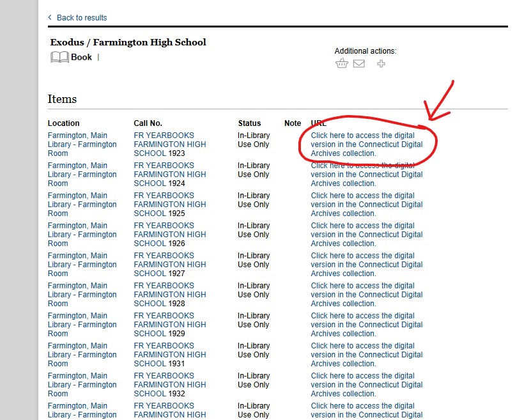Select call number FARMINGTON HIGH SCHOOL 1924

tap(170, 175)
